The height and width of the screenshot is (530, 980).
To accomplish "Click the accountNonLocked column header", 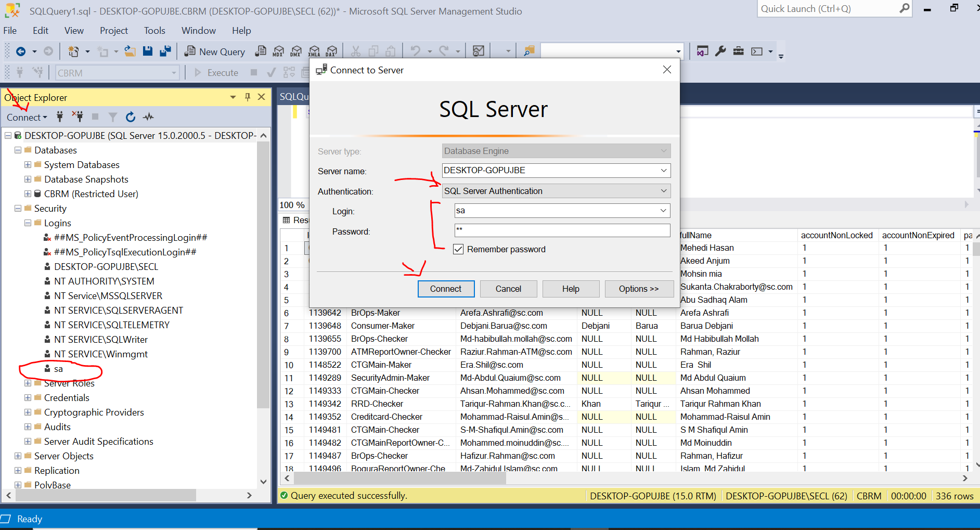I will click(836, 235).
